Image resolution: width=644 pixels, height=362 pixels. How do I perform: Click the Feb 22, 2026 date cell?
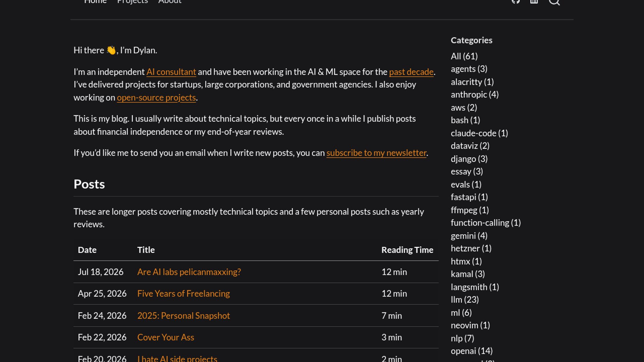coord(102,337)
